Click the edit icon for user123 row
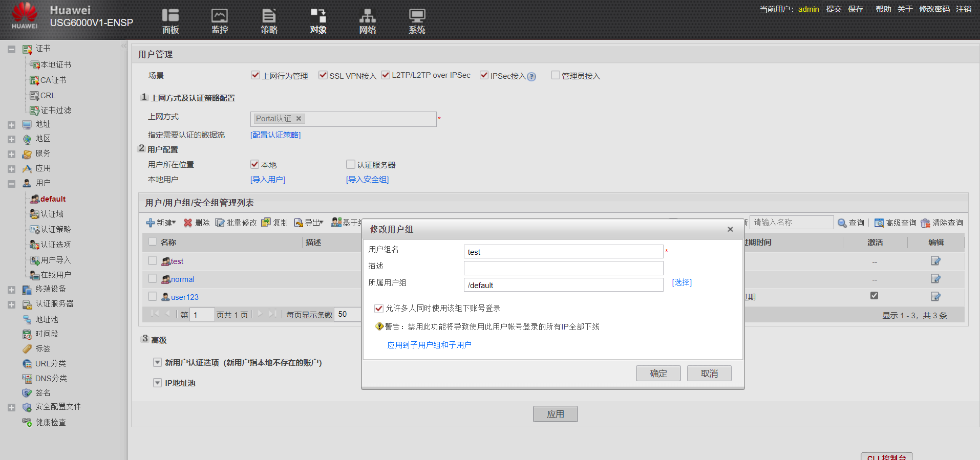Viewport: 980px width, 460px height. pos(935,296)
